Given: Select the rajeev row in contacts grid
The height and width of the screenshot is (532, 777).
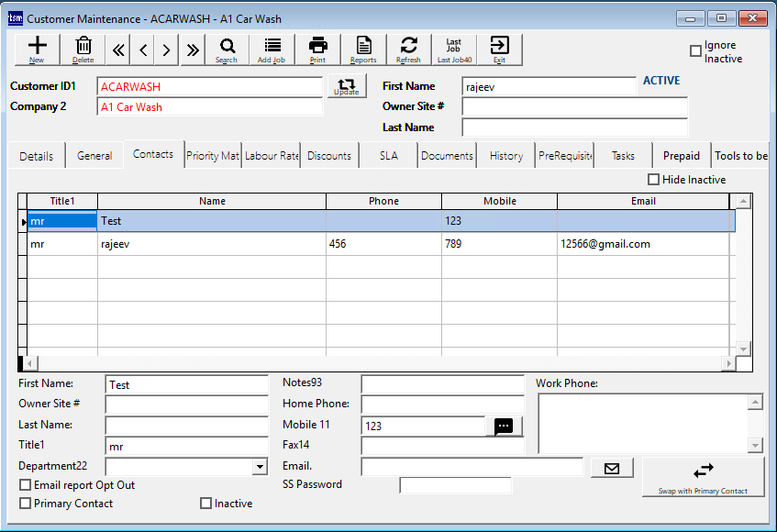Looking at the screenshot, I should coord(211,244).
